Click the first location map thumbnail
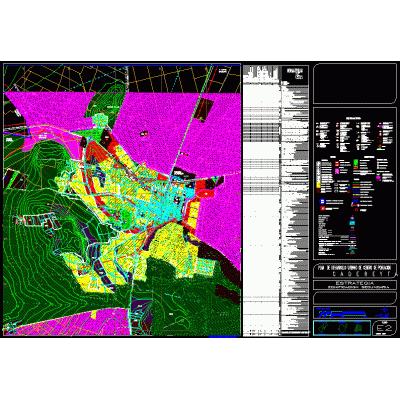The image size is (400, 400). pos(323,328)
